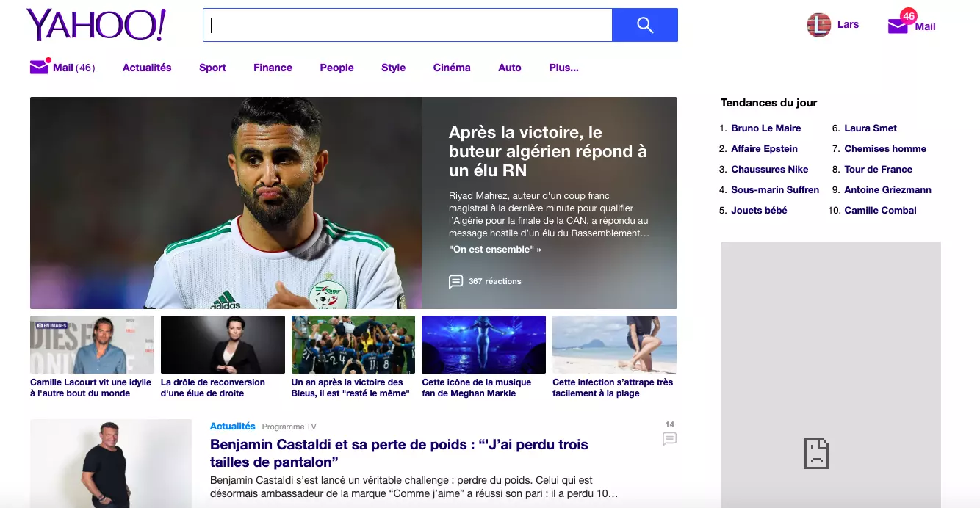Open headline about buteur algérien
This screenshot has height=508, width=980.
[548, 151]
